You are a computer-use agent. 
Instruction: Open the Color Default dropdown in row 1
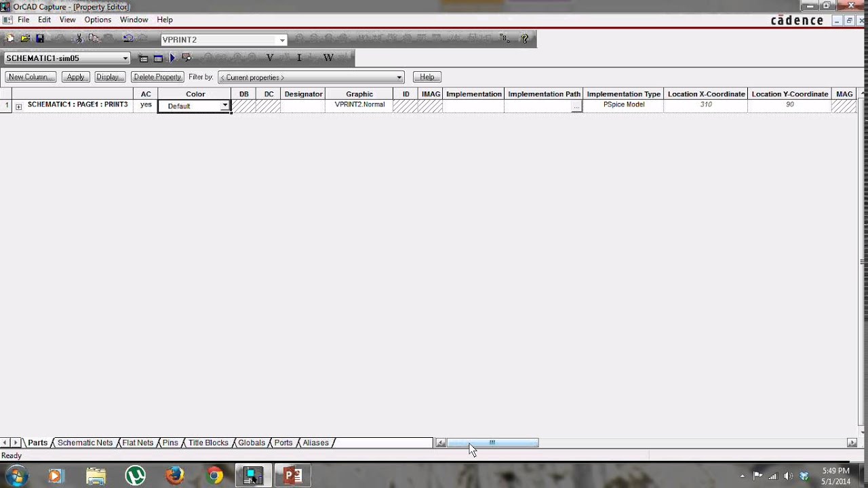click(x=224, y=106)
